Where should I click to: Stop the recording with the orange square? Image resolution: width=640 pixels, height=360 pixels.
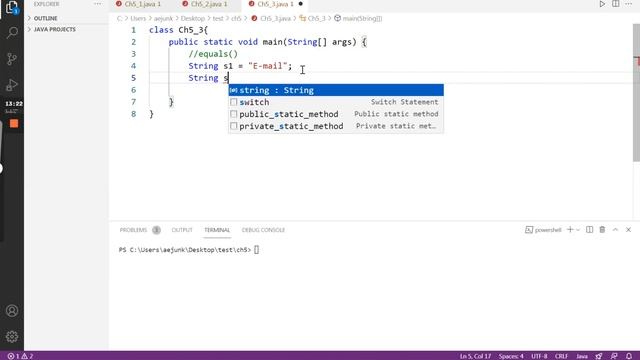[x=14, y=124]
